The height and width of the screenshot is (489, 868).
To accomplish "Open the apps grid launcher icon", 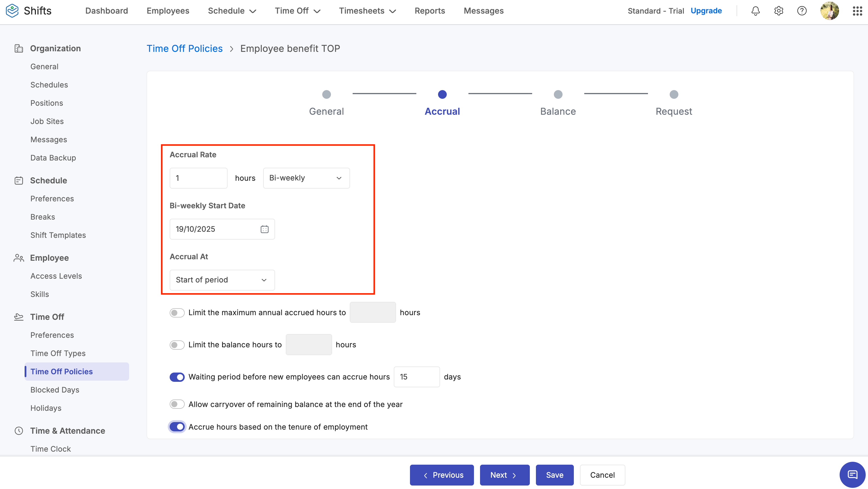I will click(x=857, y=11).
